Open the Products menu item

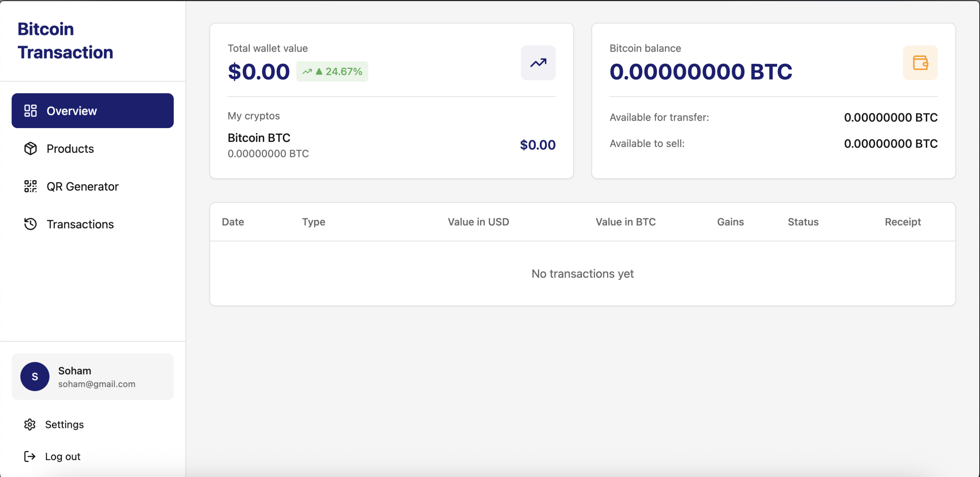[x=70, y=149]
